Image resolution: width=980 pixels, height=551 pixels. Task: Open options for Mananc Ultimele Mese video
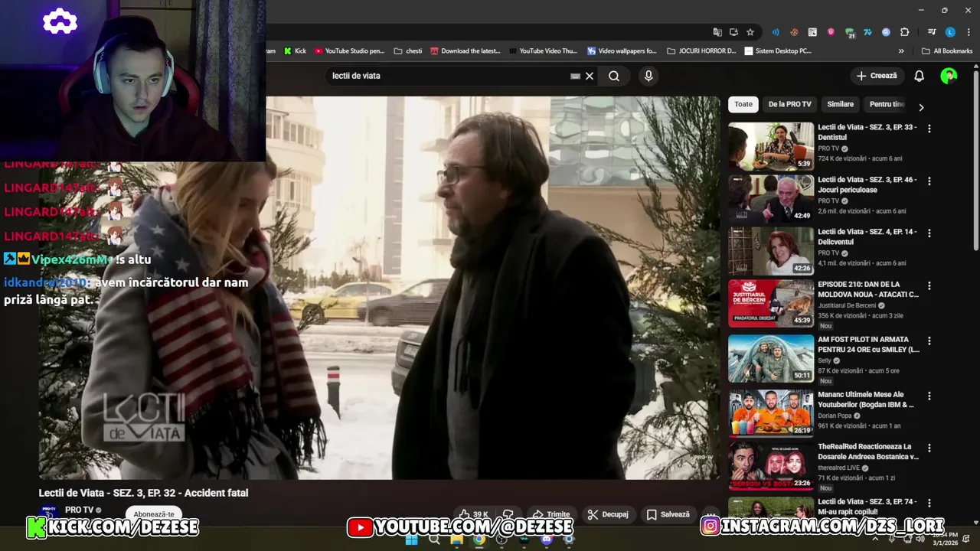(x=929, y=396)
